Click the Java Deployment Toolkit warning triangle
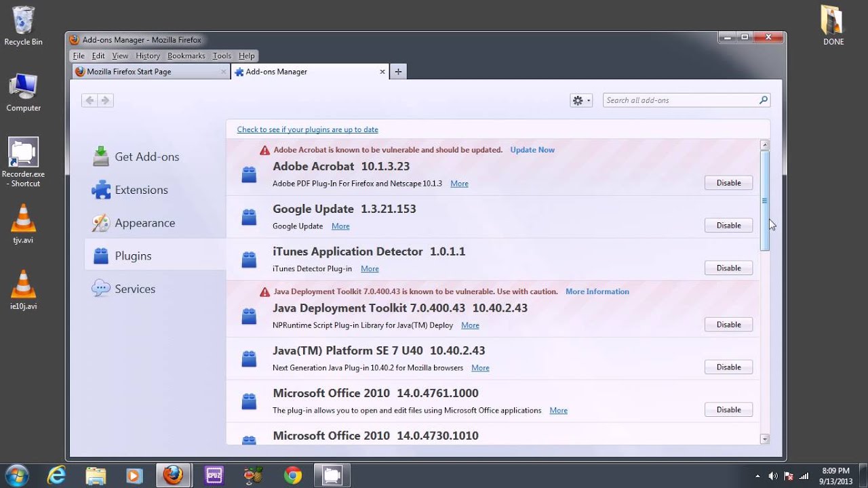 (264, 291)
